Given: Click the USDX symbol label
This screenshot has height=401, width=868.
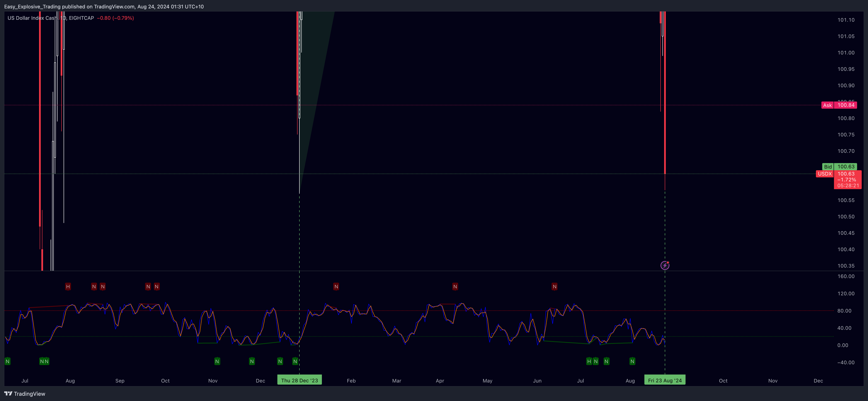Looking at the screenshot, I should coord(825,174).
